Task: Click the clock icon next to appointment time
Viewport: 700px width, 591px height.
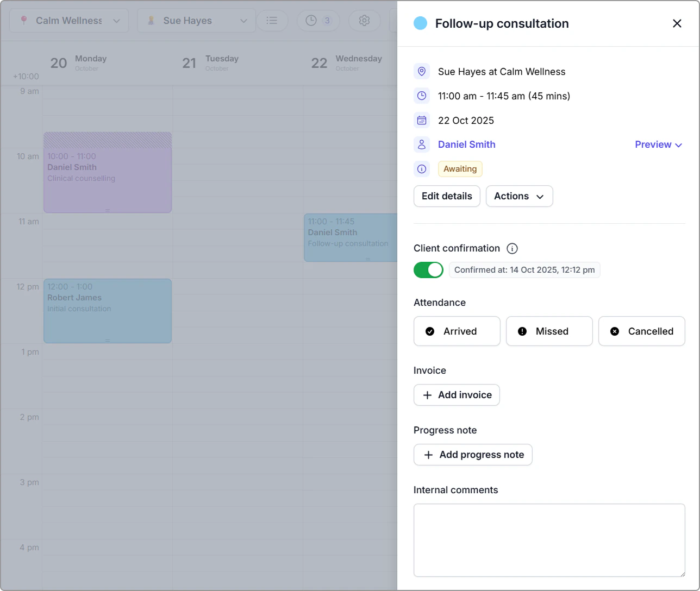Action: (422, 96)
